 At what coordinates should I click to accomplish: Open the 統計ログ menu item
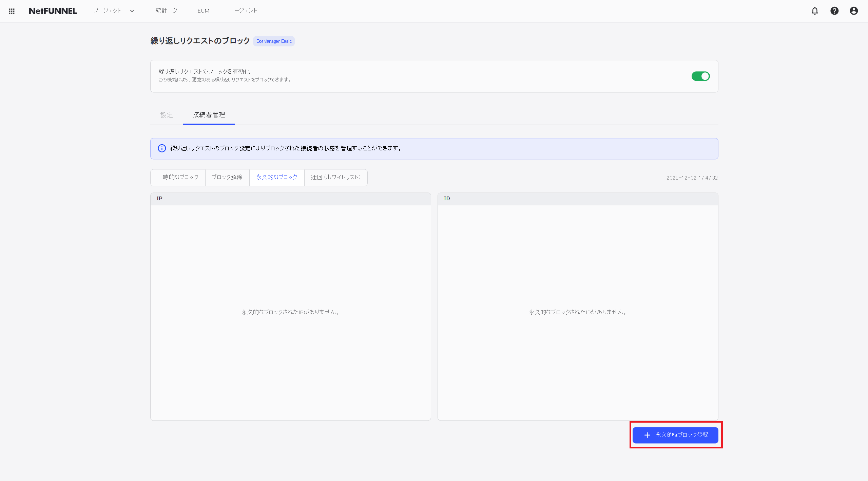click(166, 11)
